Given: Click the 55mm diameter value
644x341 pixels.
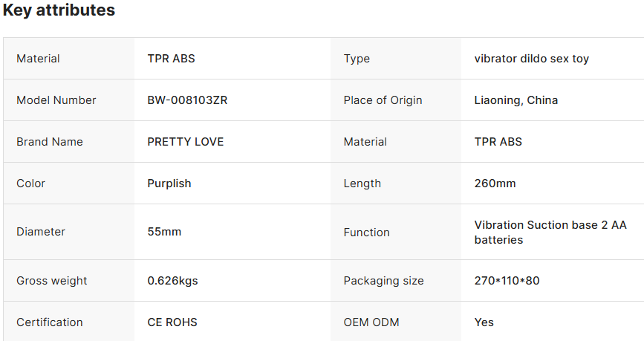Looking at the screenshot, I should point(164,232).
